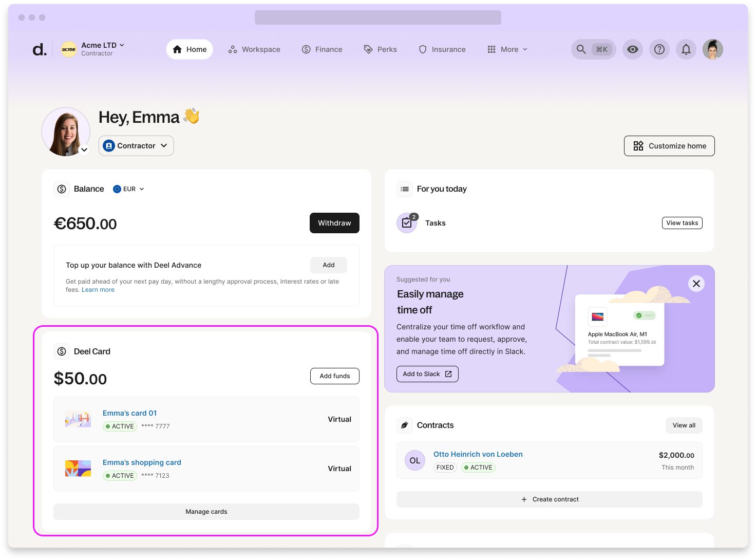756x560 pixels.
Task: Toggle the eye visibility icon in header
Action: (633, 49)
